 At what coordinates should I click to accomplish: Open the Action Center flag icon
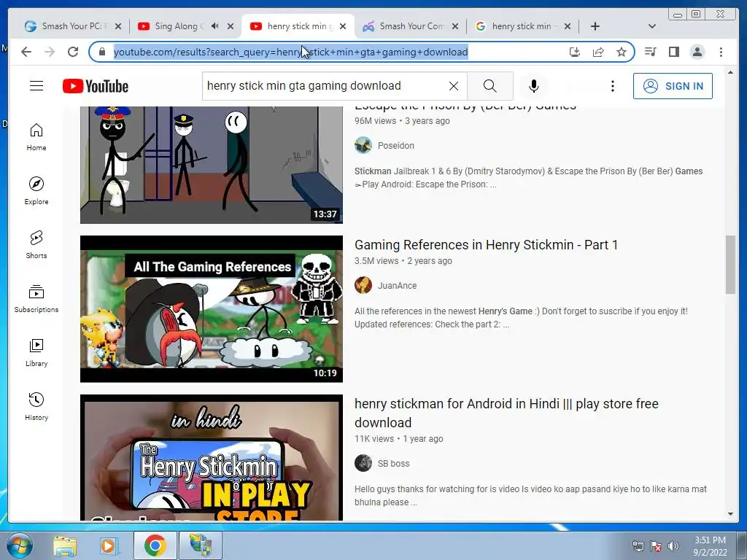(656, 546)
